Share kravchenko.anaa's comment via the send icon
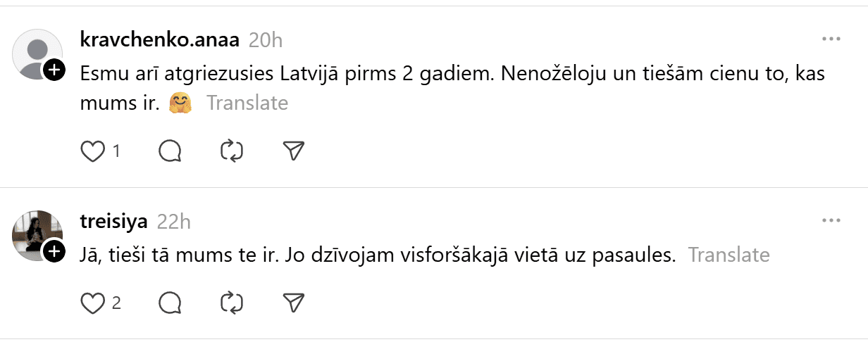The height and width of the screenshot is (342, 868). tap(293, 151)
